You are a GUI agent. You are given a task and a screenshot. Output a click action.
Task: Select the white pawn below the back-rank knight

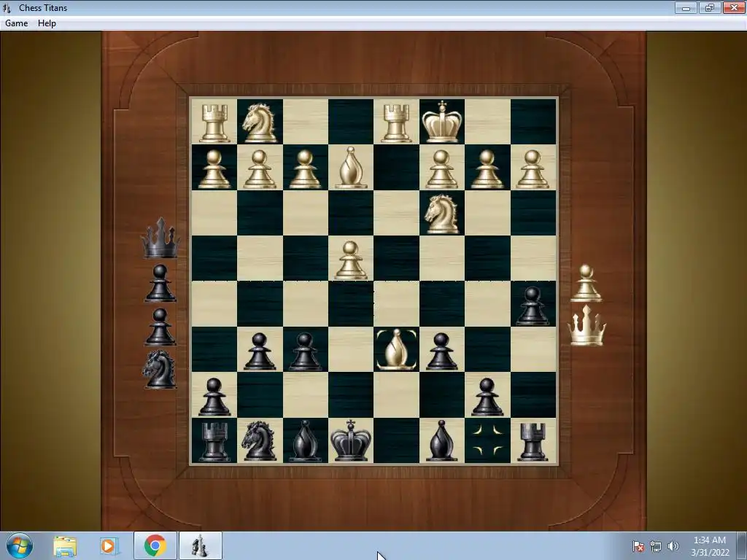click(260, 169)
